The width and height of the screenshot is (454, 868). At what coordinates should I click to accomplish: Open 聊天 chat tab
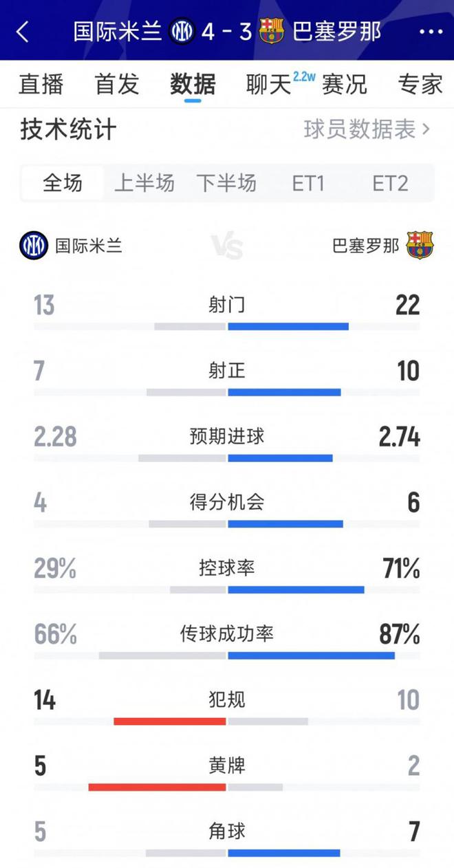pyautogui.click(x=269, y=84)
